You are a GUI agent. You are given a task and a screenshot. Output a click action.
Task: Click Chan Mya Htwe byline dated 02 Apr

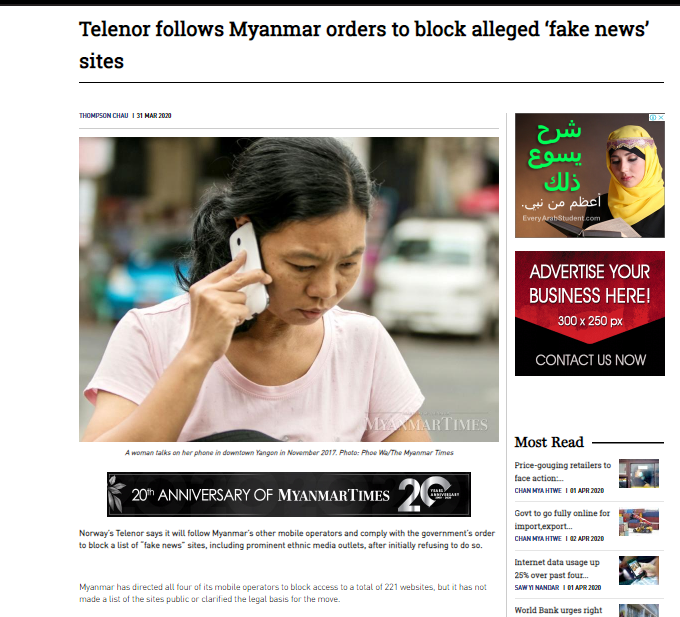538,539
